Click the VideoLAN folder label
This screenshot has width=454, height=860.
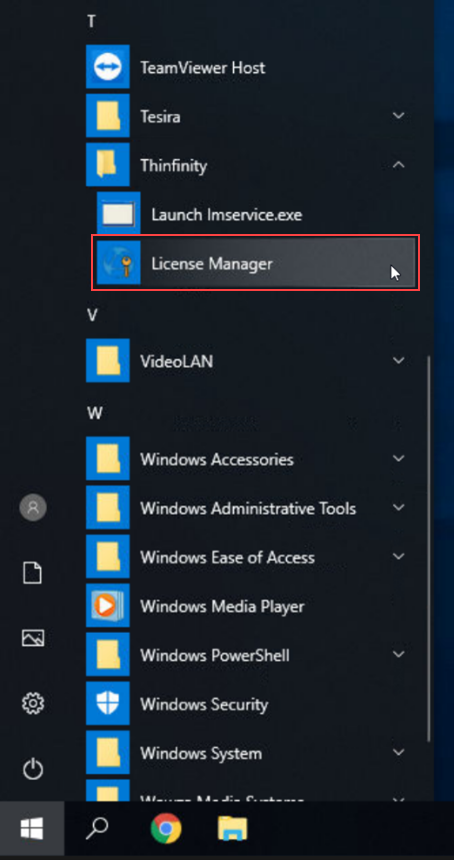point(177,361)
